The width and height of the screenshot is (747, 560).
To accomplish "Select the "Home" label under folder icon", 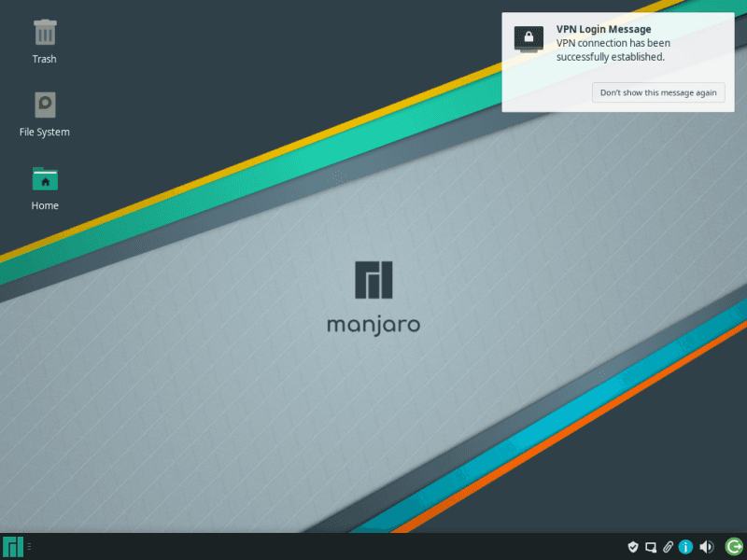I will tap(45, 205).
